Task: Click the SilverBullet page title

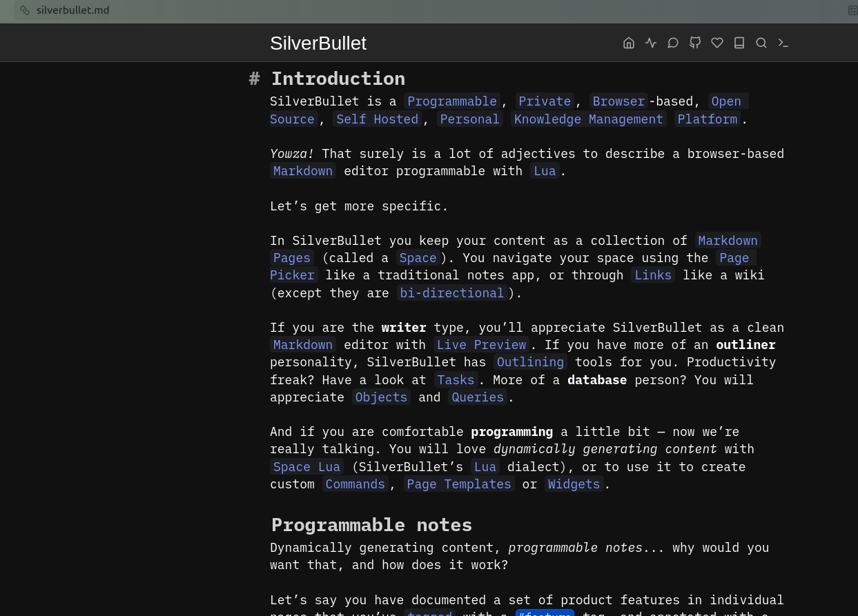Action: coord(318,43)
